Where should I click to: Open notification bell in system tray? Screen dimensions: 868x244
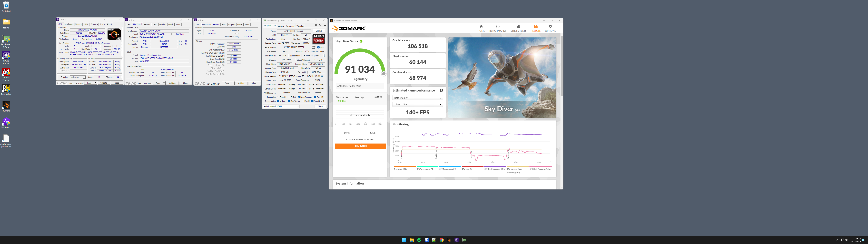[x=863, y=240]
